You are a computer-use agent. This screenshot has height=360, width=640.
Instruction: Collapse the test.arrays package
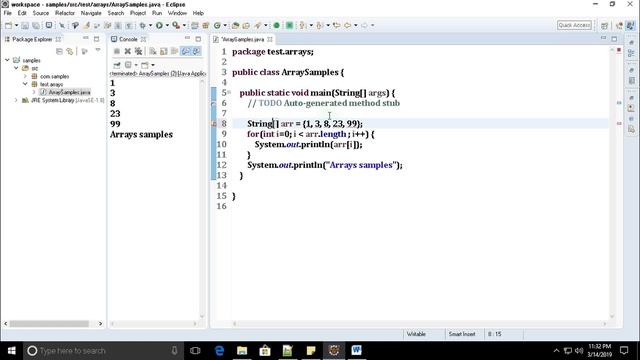click(x=25, y=84)
